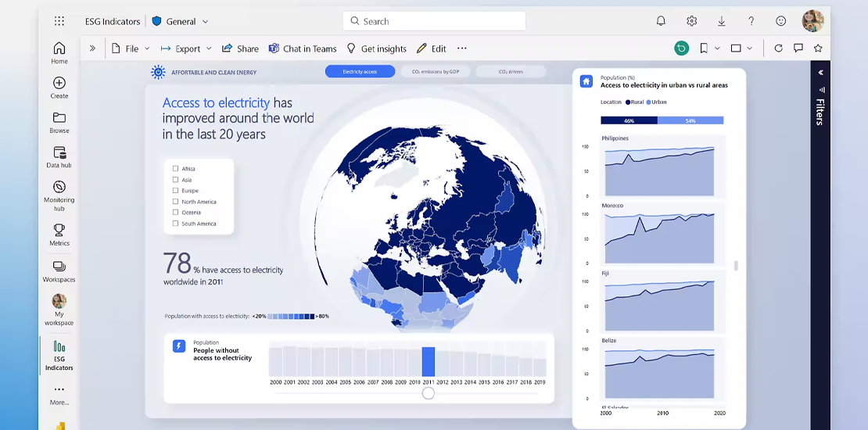Click Chat in Teams
The width and height of the screenshot is (868, 430).
tap(303, 48)
